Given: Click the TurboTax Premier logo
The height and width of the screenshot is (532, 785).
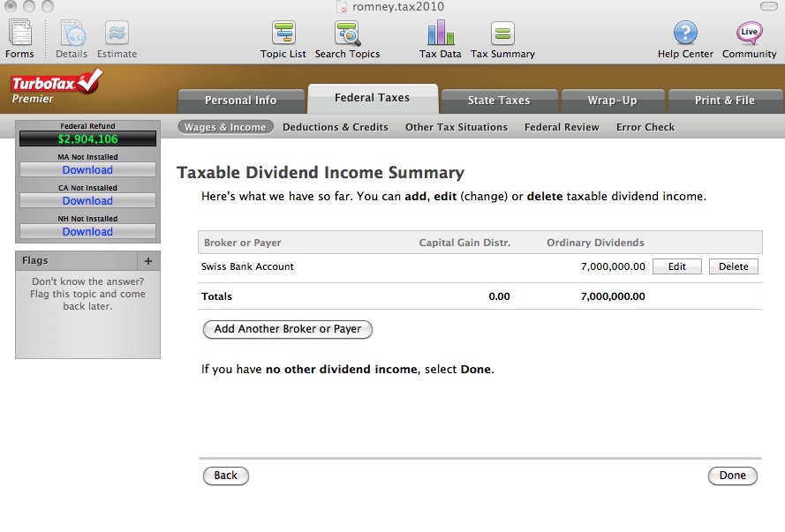Looking at the screenshot, I should (57, 86).
